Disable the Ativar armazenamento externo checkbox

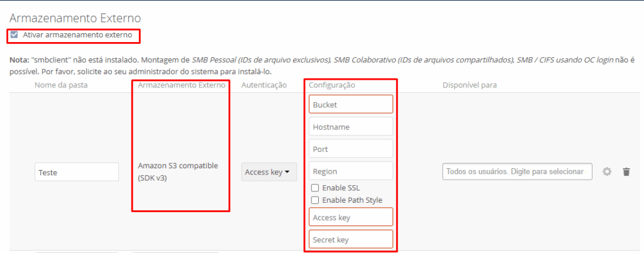[14, 35]
